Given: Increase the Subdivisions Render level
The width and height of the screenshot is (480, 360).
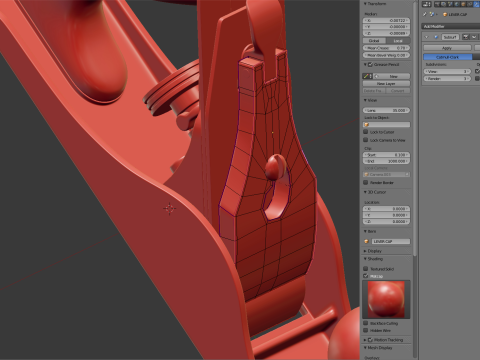Looking at the screenshot, I should [469, 79].
